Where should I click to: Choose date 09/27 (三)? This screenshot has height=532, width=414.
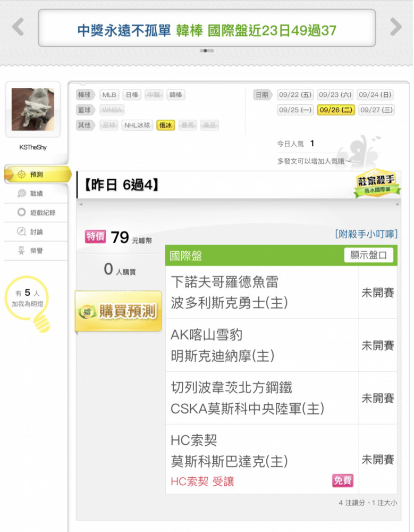pos(376,110)
